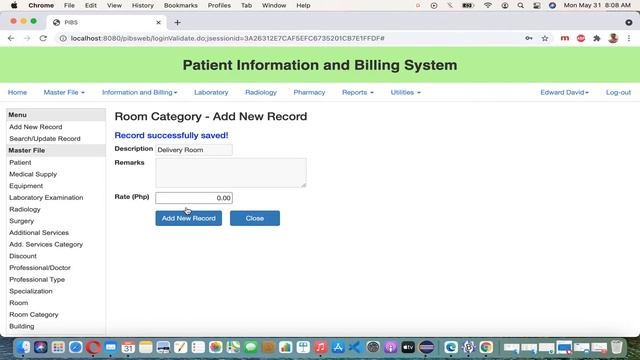Open the Chrome three-dot menu
This screenshot has height=360, width=640.
click(x=629, y=38)
